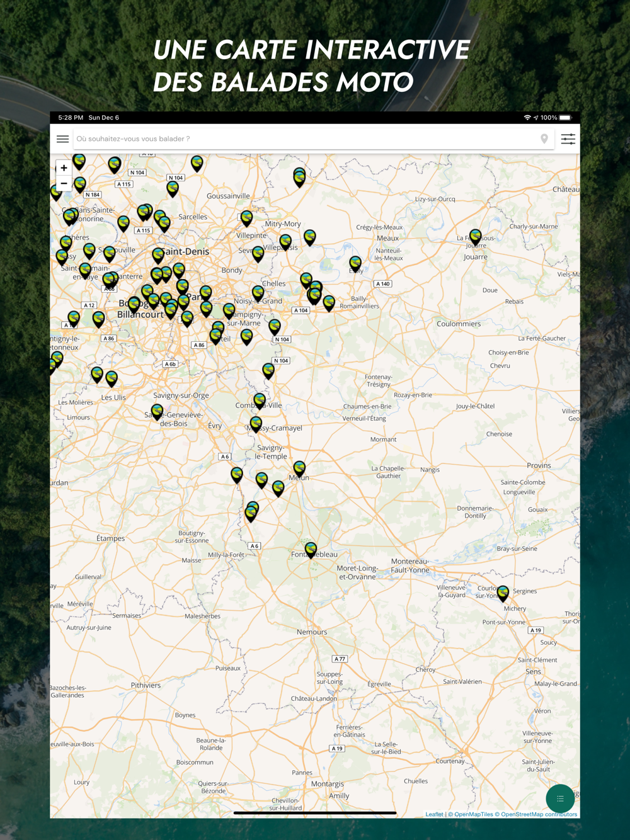Open the Leaflet attribution link
This screenshot has width=630, height=840.
(x=434, y=814)
